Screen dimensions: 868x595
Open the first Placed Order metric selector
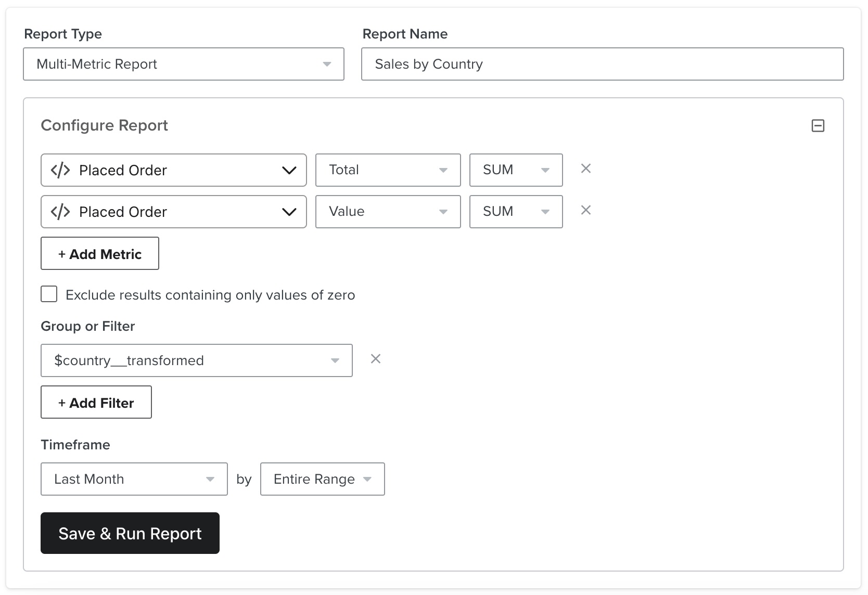pyautogui.click(x=173, y=170)
